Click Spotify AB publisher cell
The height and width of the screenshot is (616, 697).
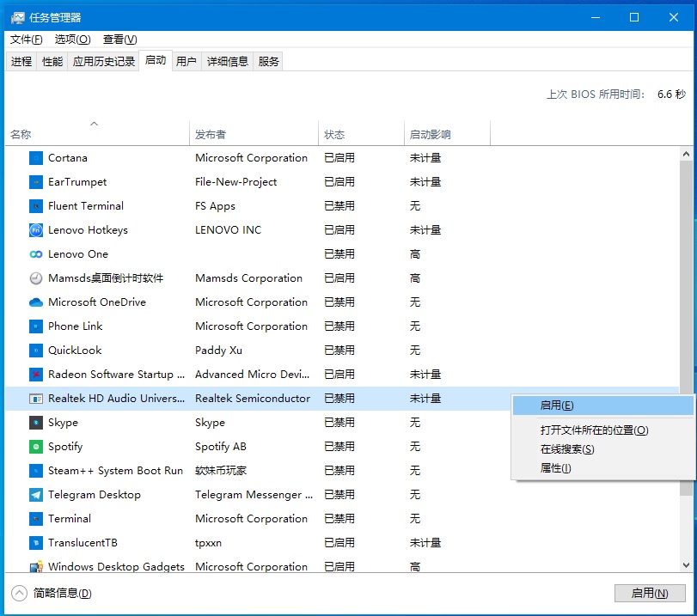(x=221, y=447)
